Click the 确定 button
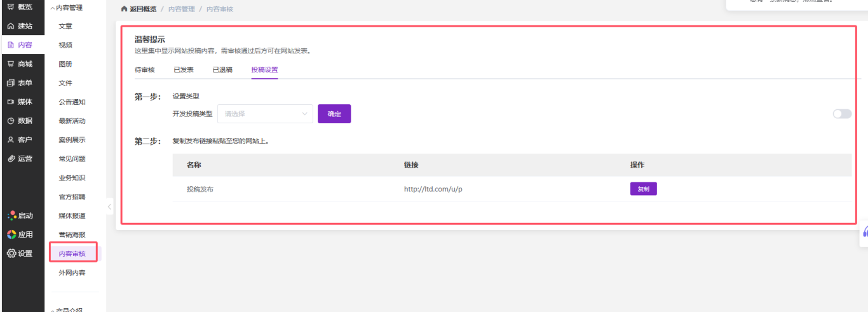Image resolution: width=868 pixels, height=312 pixels. [334, 114]
